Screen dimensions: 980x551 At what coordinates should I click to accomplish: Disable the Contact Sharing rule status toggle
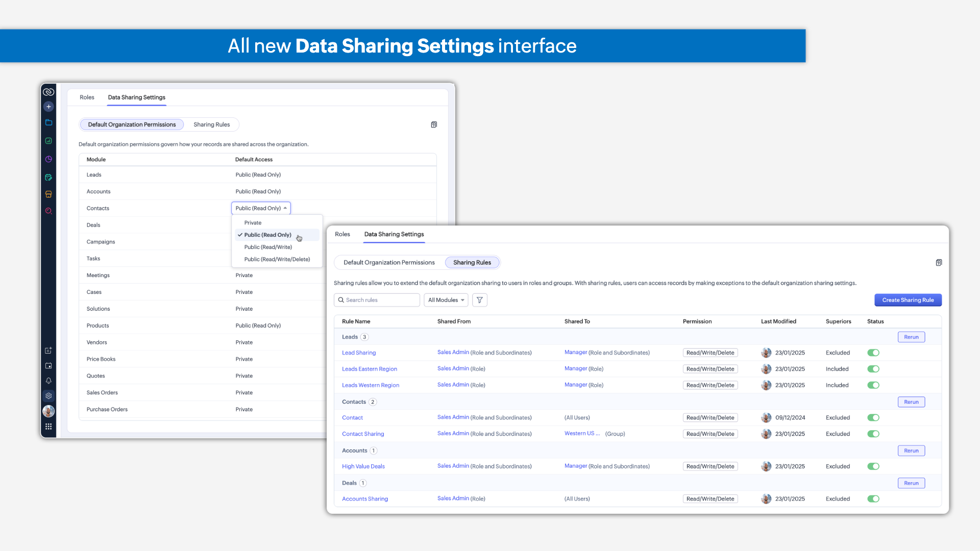873,434
